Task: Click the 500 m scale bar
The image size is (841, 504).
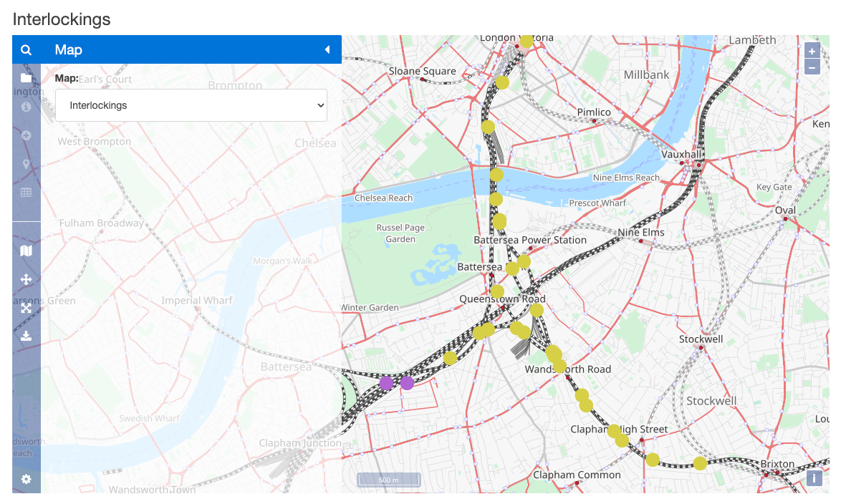Action: [x=388, y=480]
